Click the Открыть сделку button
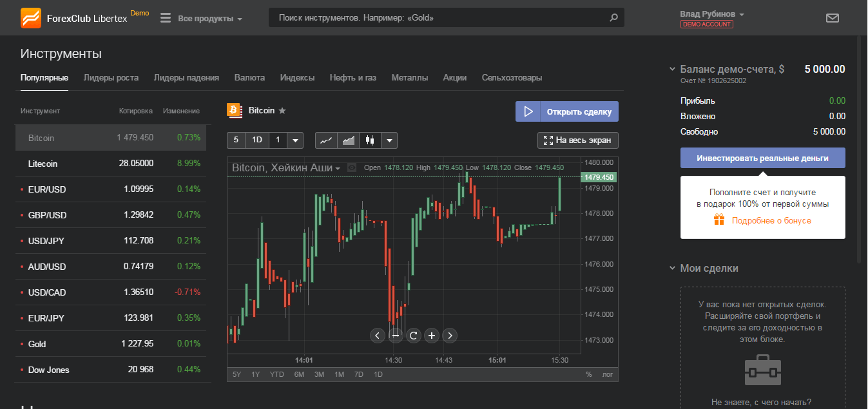Image resolution: width=868 pixels, height=409 pixels. click(x=567, y=111)
